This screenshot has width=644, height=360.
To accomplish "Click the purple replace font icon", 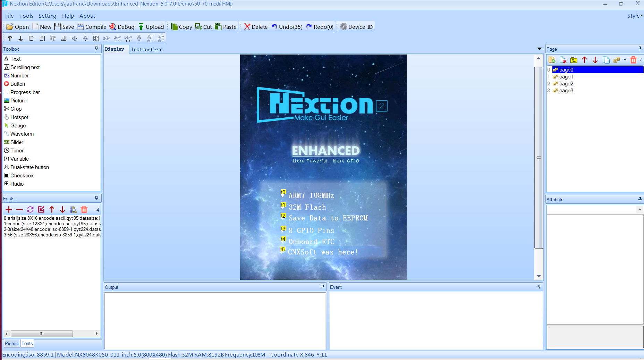I will point(30,209).
